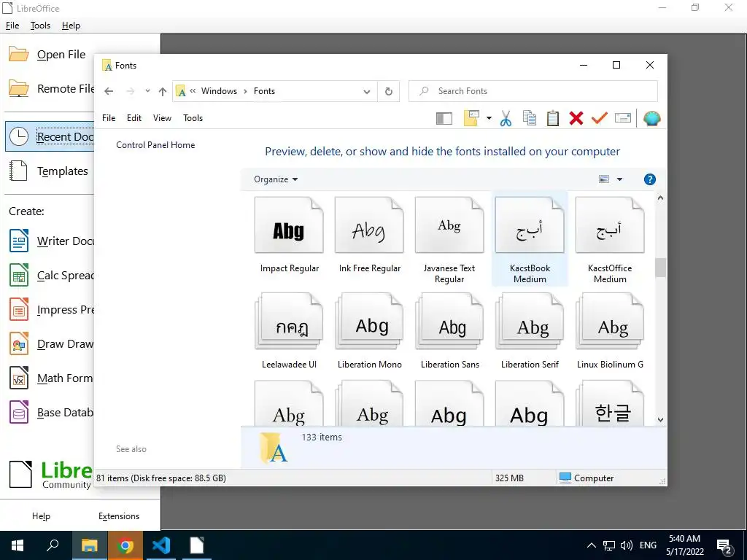Open the LibreOffice File menu
Screen dimensions: 747x560
pyautogui.click(x=12, y=26)
